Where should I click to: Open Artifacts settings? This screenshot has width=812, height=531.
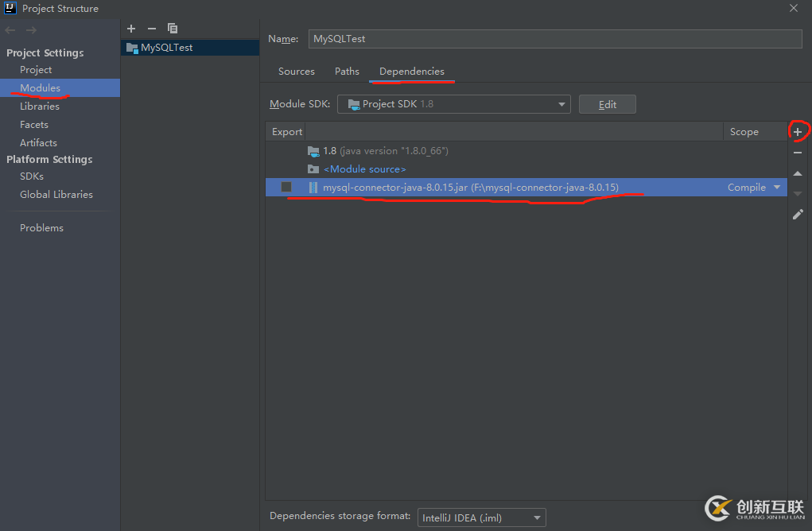coord(38,143)
